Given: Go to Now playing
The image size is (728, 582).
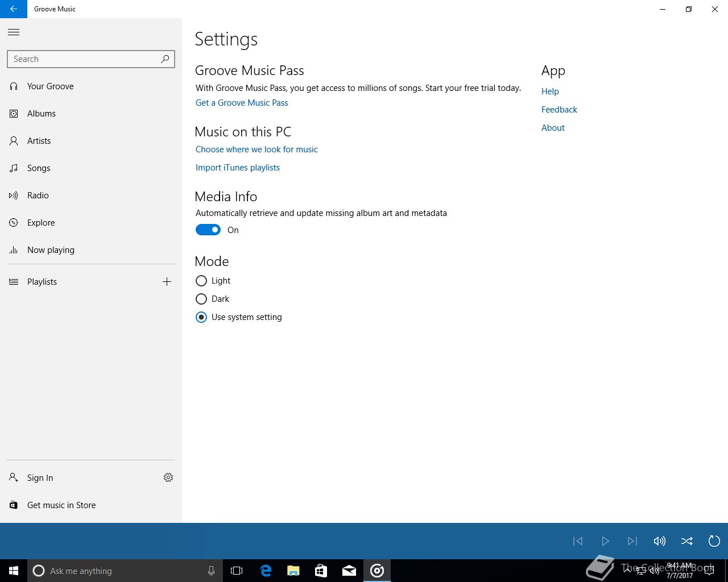Looking at the screenshot, I should [91, 250].
